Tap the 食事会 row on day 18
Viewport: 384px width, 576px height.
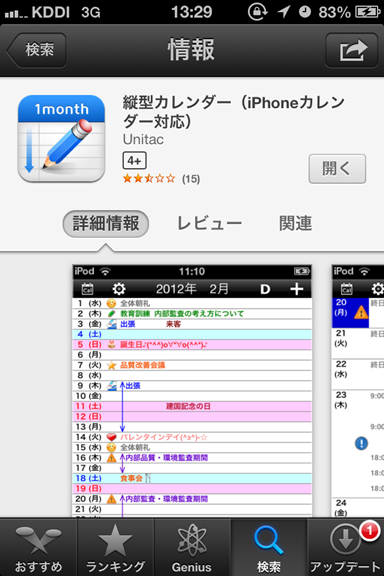192,478
